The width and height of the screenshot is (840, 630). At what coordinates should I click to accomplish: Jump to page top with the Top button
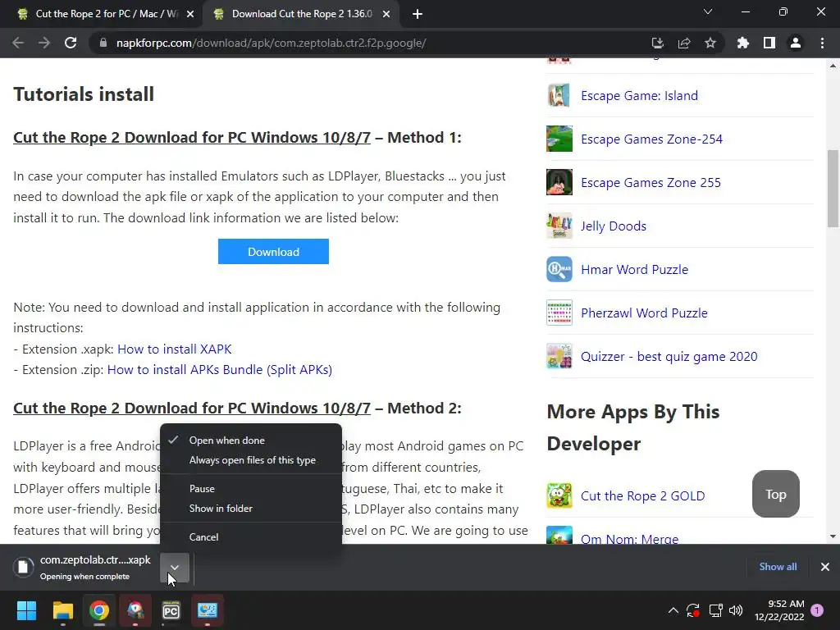pyautogui.click(x=776, y=494)
